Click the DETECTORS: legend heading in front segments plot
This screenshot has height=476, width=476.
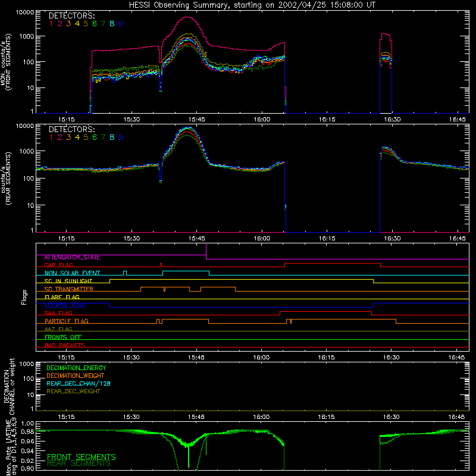click(x=71, y=15)
